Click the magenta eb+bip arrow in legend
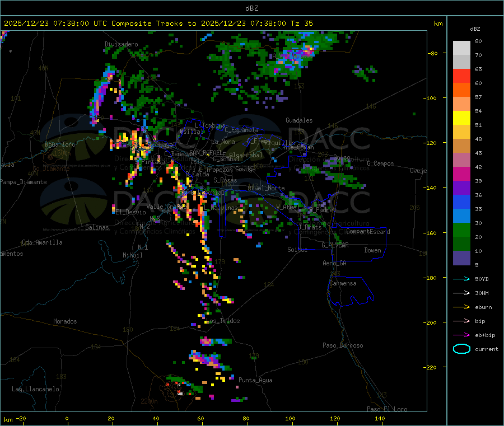504x426 pixels. (461, 335)
